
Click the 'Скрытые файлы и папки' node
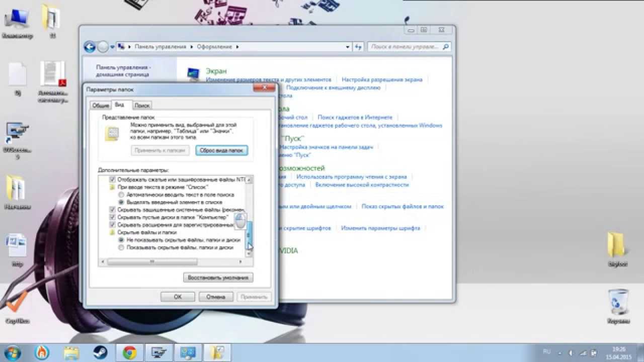(147, 232)
